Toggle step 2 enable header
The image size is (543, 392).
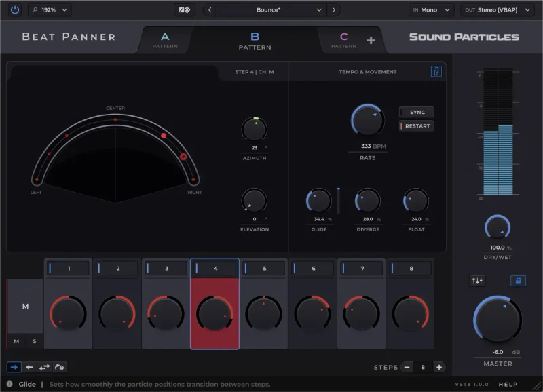(117, 268)
